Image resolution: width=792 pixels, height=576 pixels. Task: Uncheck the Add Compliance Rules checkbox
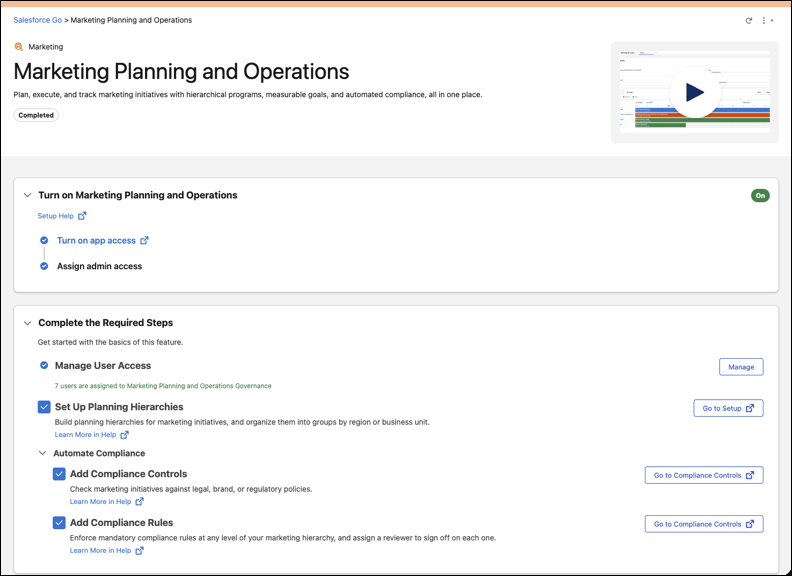(x=59, y=522)
